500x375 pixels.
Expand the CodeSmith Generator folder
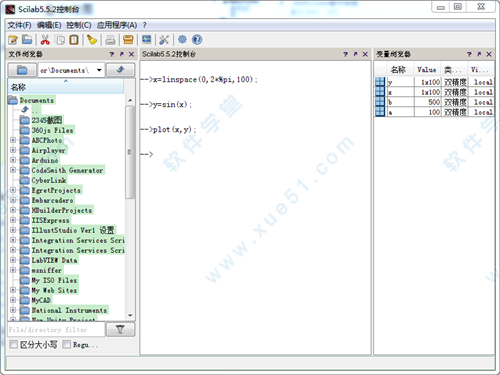[13, 170]
